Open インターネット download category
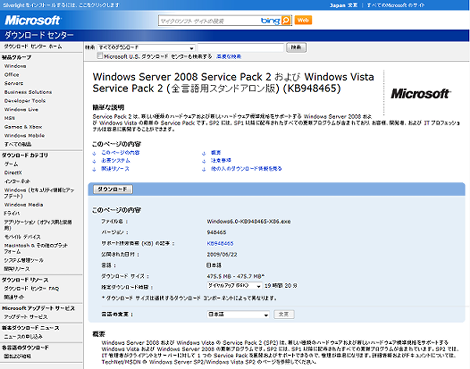This screenshot has width=470, height=369. [x=17, y=181]
